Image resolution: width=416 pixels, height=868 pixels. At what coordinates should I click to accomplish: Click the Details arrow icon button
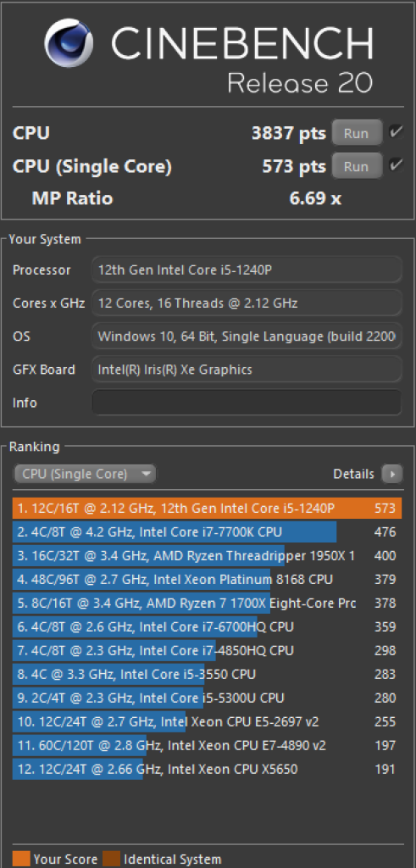pos(392,474)
